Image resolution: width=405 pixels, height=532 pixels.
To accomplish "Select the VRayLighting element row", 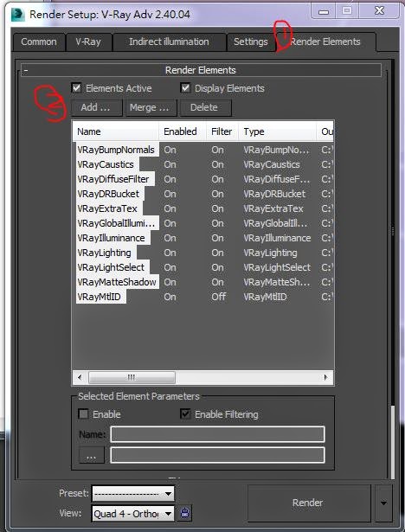I will pos(203,253).
